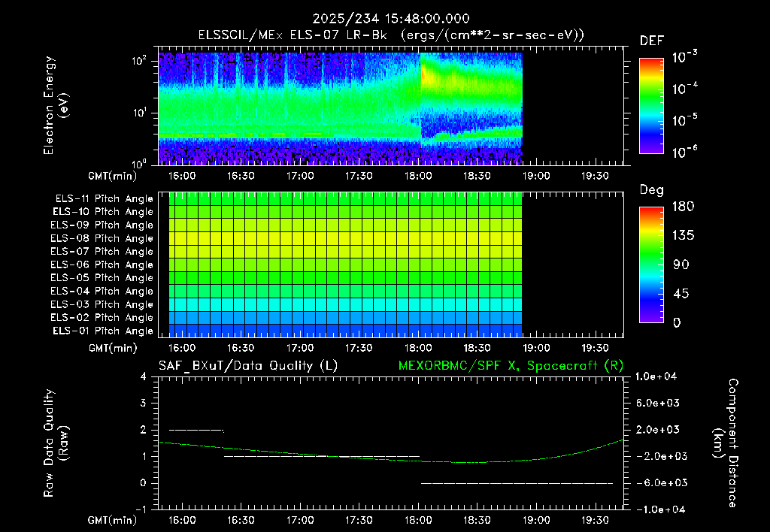Screen dimensions: 770x532
Task: Click the DEF label above the color scale
Action: (x=651, y=41)
